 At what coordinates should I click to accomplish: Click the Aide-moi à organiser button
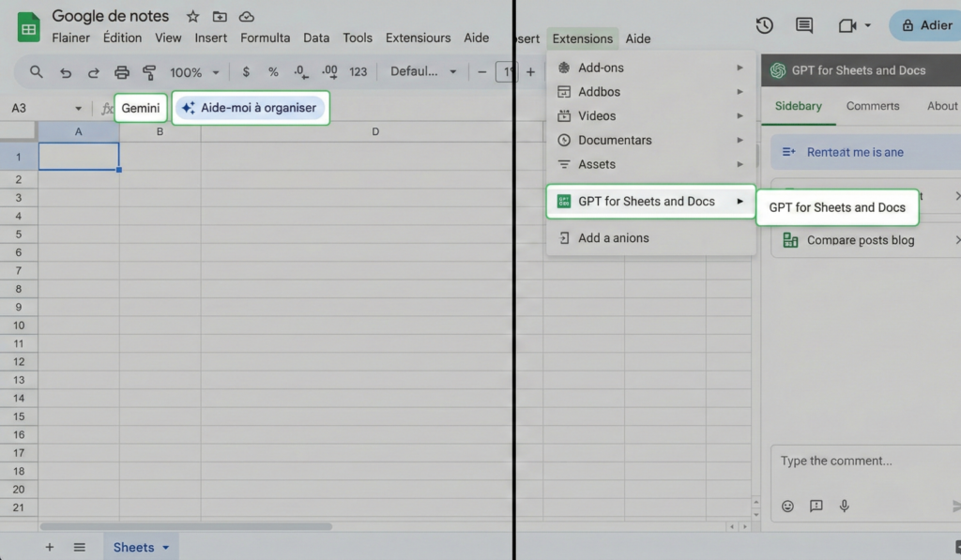pos(250,108)
